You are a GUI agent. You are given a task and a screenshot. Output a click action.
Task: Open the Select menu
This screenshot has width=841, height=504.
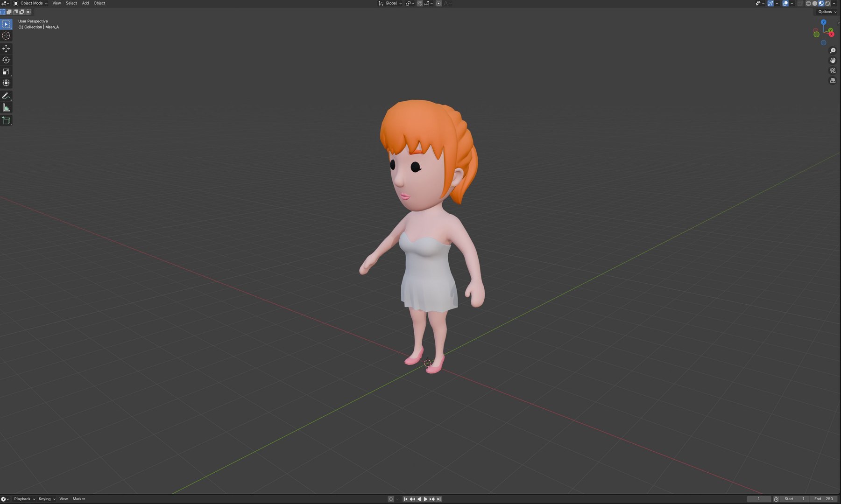click(71, 3)
